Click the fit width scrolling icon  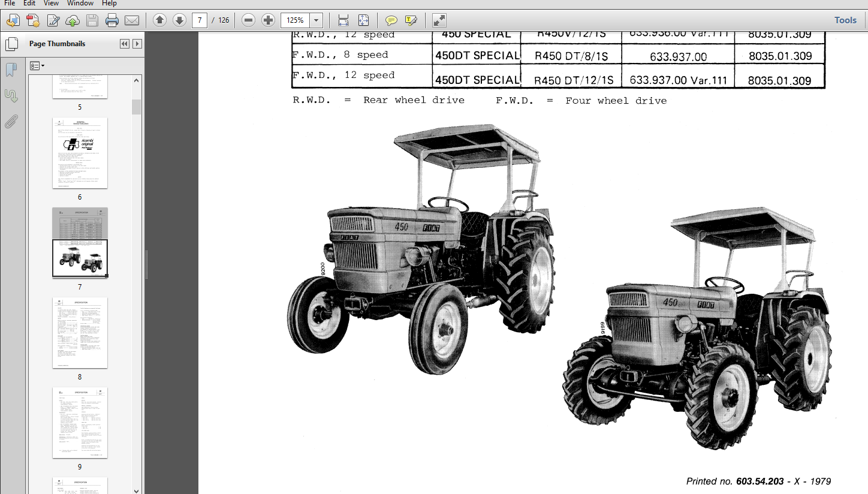[343, 20]
